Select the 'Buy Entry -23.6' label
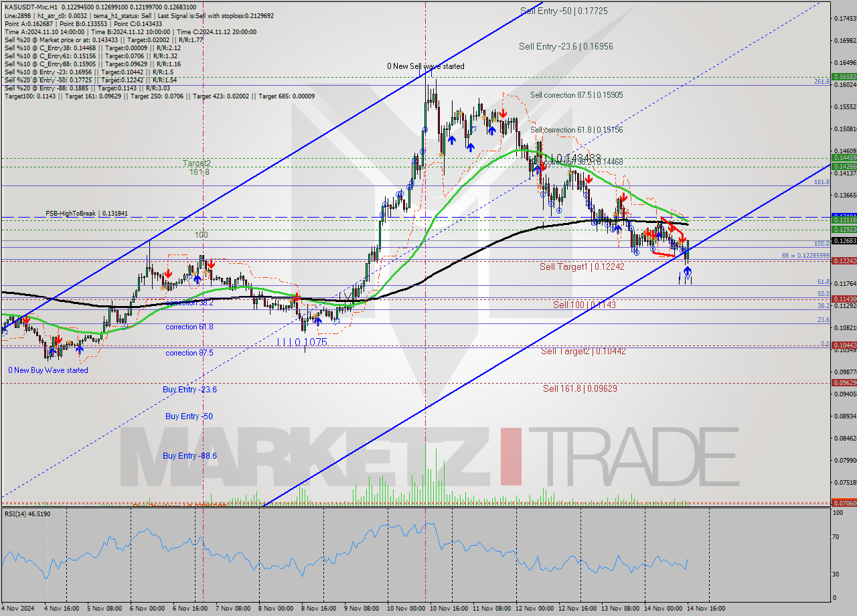The image size is (857, 616). coord(189,389)
